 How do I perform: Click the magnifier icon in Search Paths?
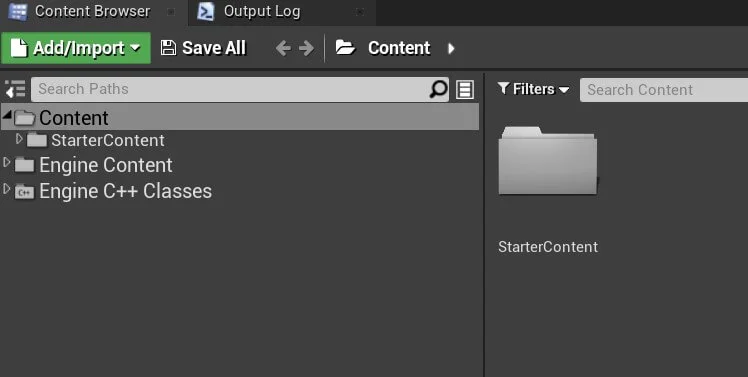[438, 89]
